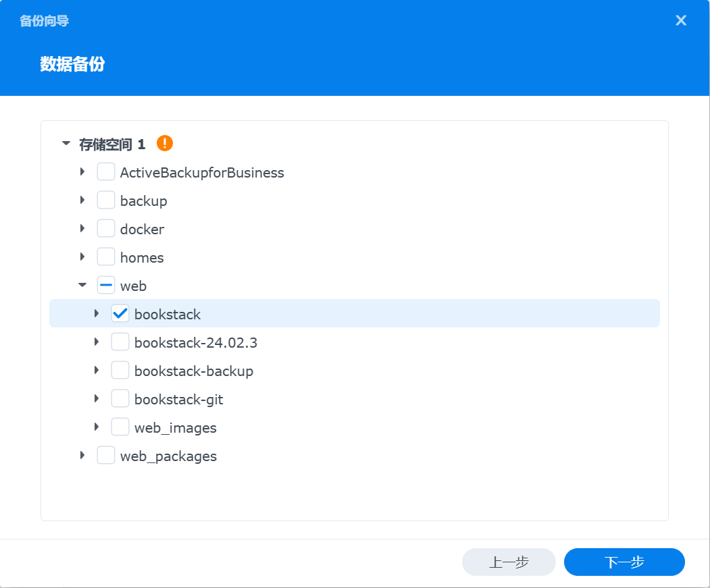This screenshot has height=588, width=710.
Task: Select the bookstack-24.02.3 folder checkbox
Action: coord(120,342)
